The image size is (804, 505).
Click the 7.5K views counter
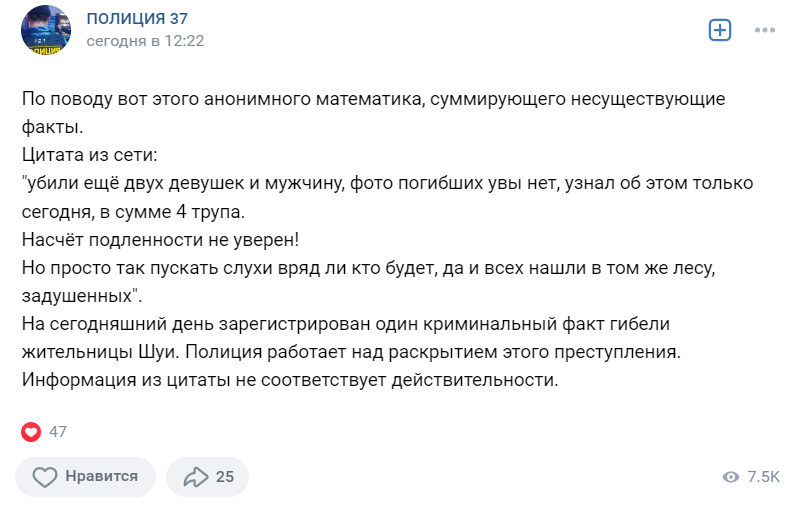(763, 477)
